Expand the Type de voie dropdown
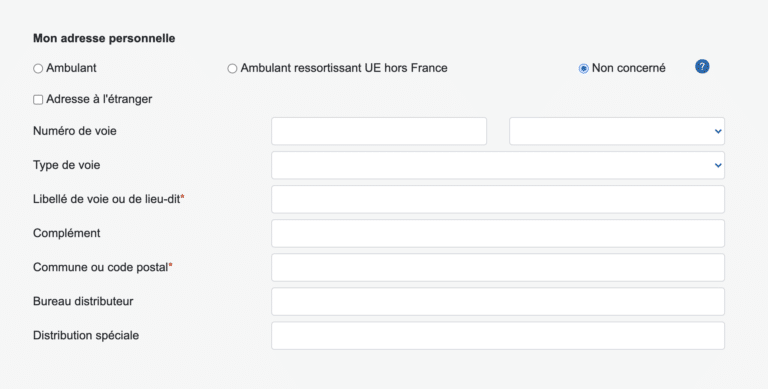 point(498,165)
